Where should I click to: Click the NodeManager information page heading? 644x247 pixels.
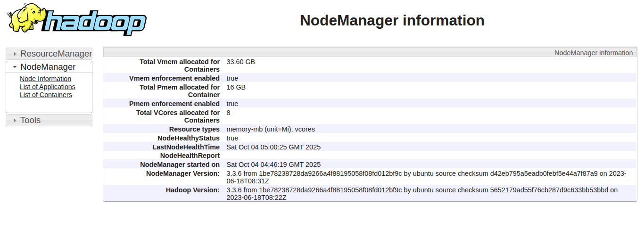(x=392, y=20)
